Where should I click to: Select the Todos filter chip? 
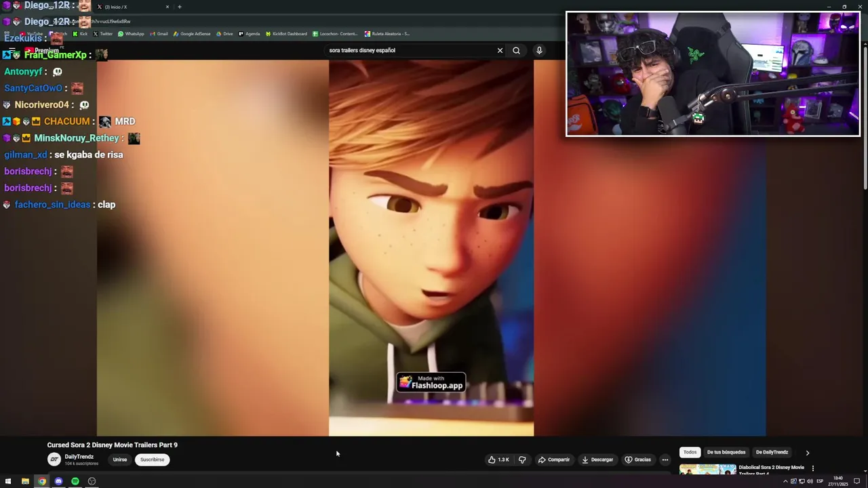coord(690,452)
